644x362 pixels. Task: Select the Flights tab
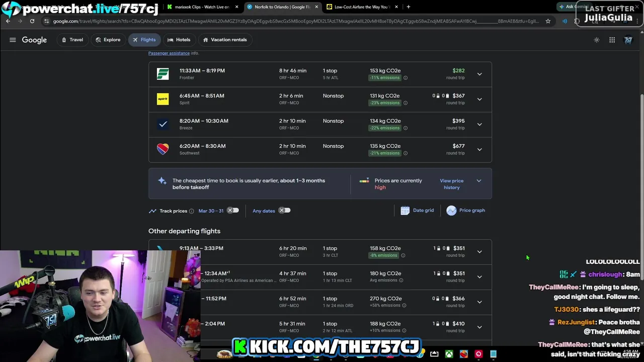point(144,40)
